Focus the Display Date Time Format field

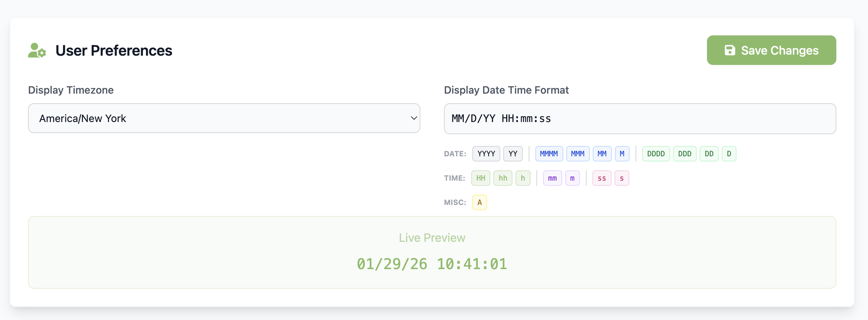(640, 119)
